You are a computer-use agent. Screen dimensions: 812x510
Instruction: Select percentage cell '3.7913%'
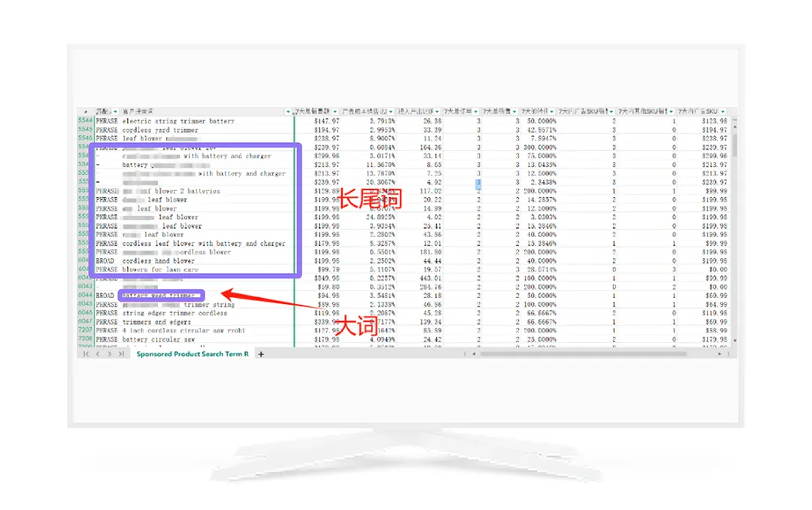382,121
